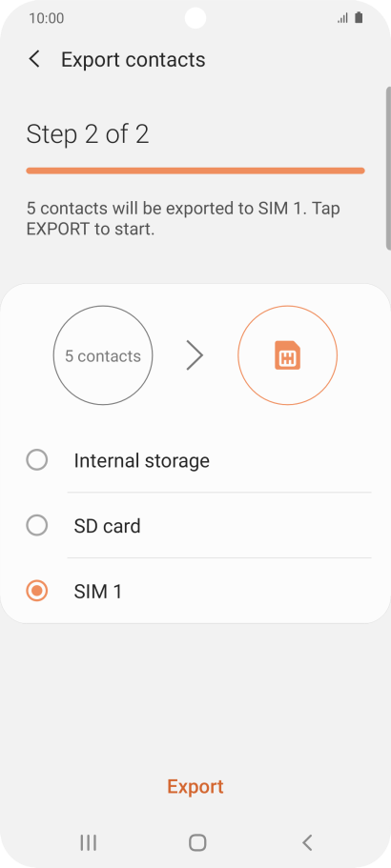Tap the orange SIM card icon

tap(287, 355)
